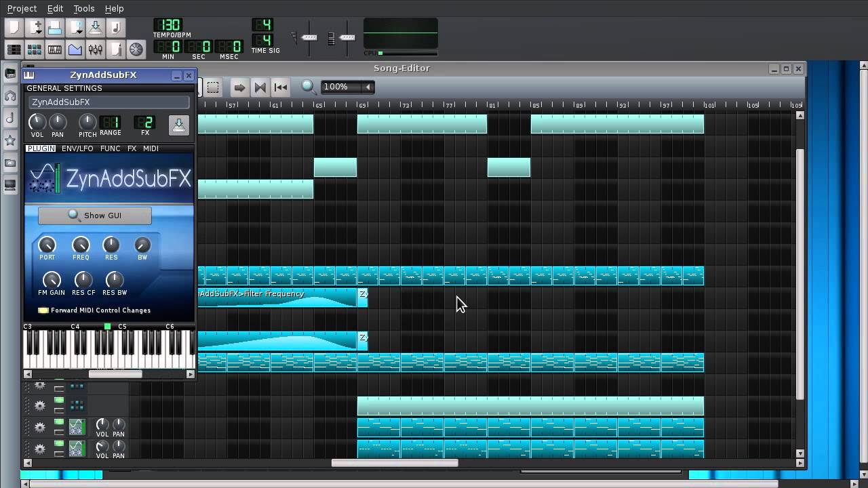Create a new project with toolbar icon
Image resolution: width=868 pixels, height=488 pixels.
14,28
